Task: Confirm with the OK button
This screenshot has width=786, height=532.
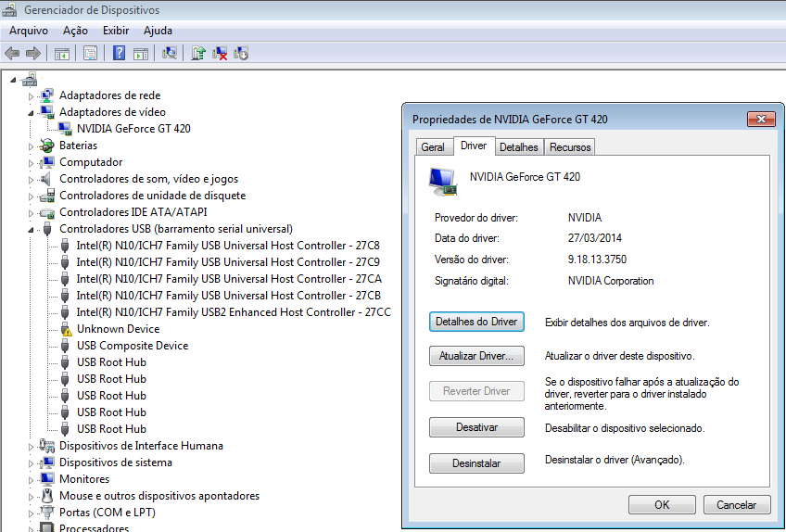Action: 662,504
